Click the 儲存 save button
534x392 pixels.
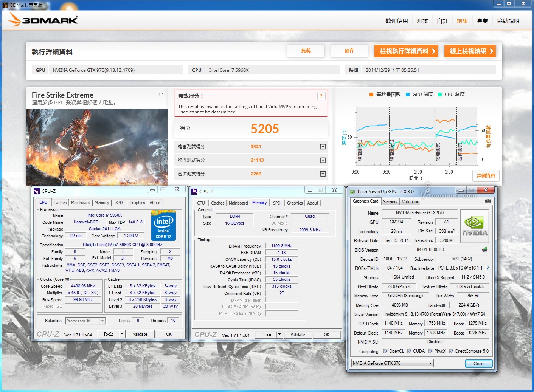tap(349, 51)
